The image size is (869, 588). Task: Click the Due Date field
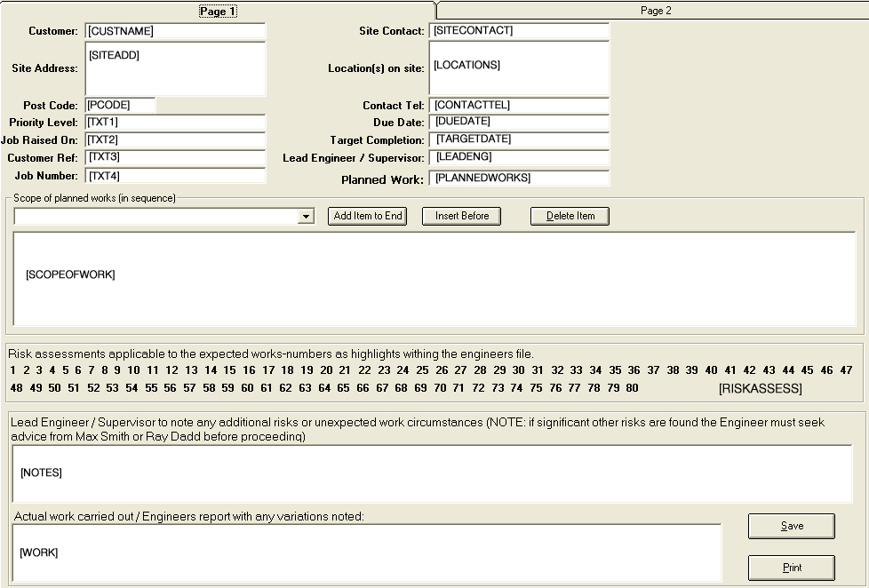click(x=519, y=122)
